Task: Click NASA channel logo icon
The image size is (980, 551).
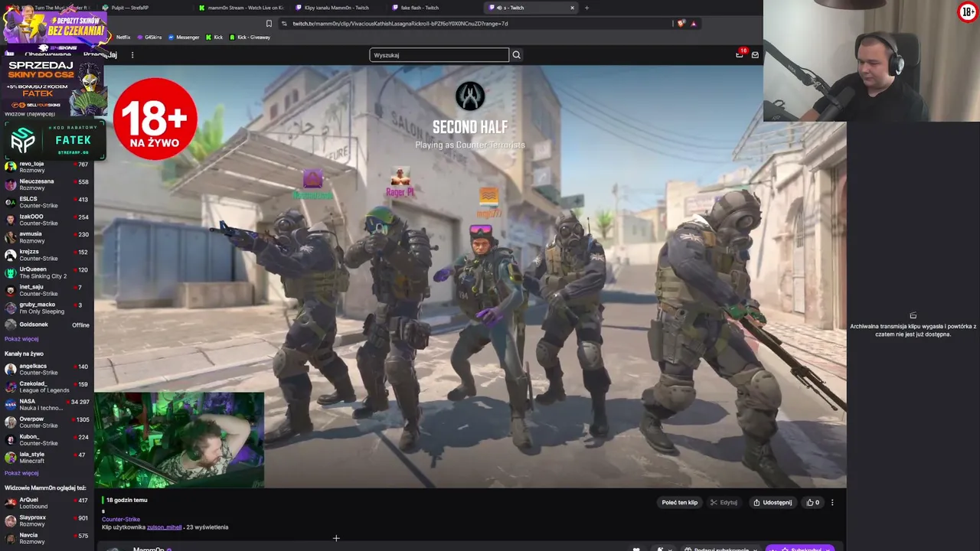Action: [10, 405]
